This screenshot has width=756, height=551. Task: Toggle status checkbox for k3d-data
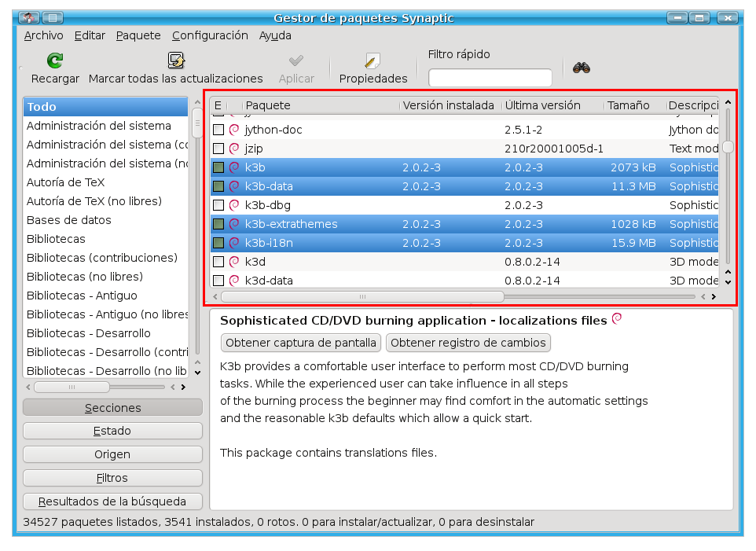[218, 280]
